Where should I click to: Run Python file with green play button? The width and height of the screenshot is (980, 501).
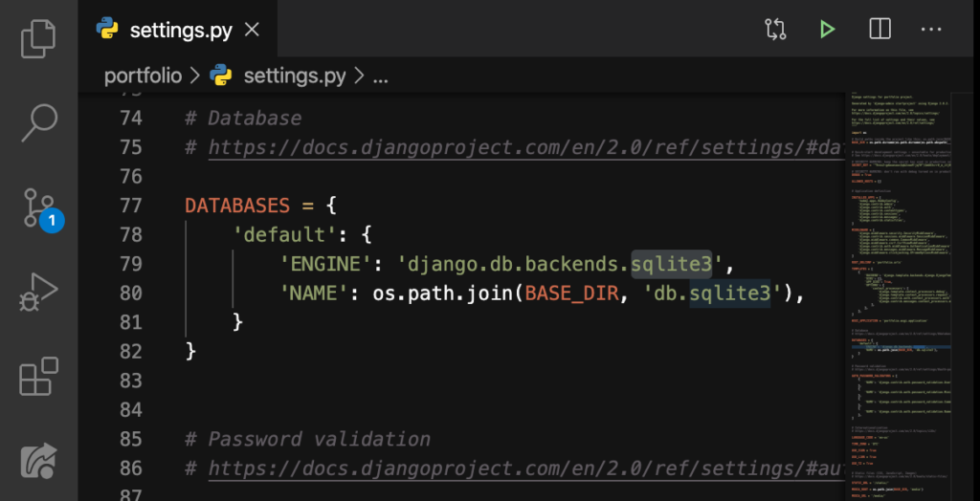coord(828,30)
